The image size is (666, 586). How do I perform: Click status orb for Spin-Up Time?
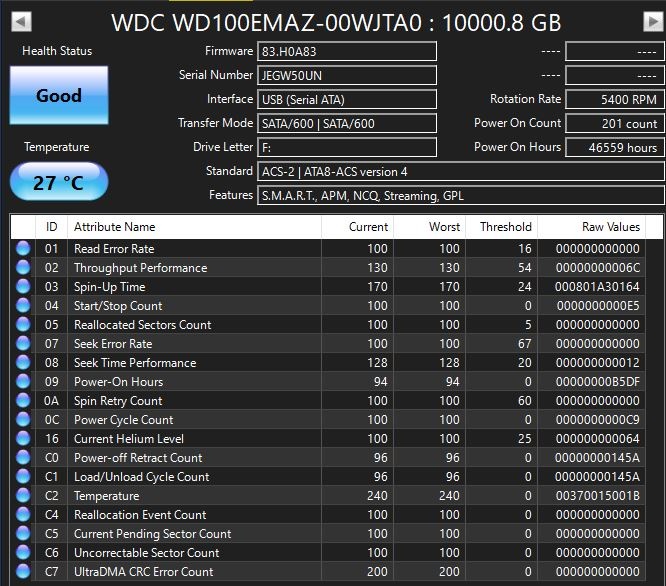pos(23,286)
